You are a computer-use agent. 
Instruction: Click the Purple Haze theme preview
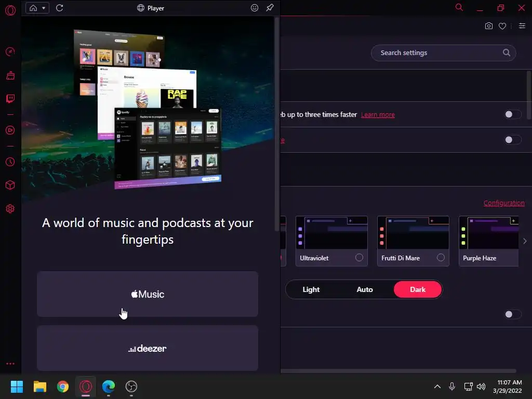point(488,232)
